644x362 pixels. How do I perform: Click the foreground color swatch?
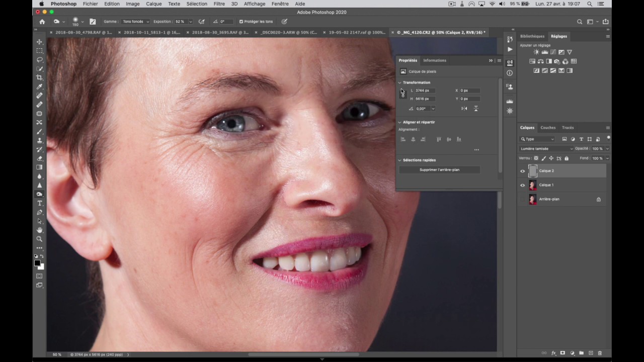point(37,263)
